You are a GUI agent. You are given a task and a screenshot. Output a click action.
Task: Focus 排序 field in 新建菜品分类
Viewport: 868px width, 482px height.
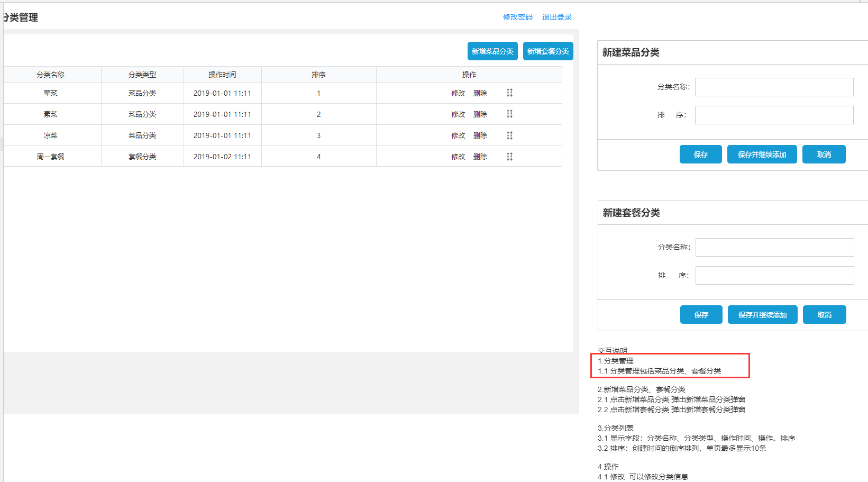point(774,115)
